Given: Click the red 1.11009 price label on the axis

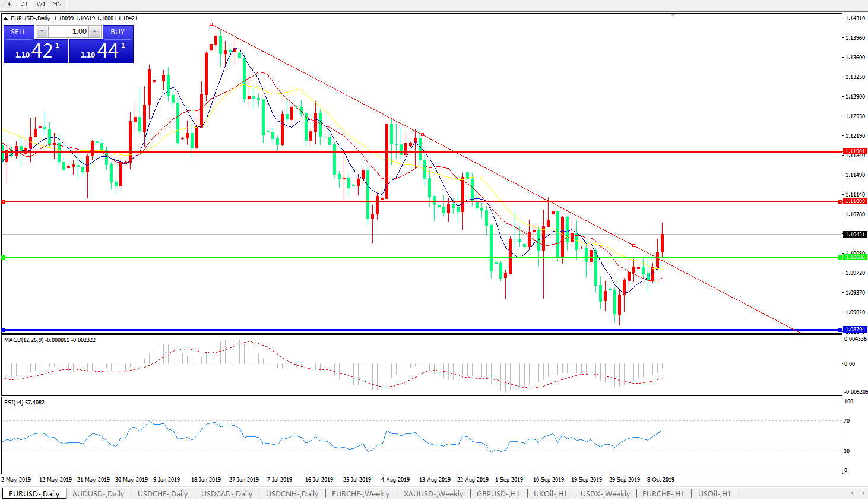Looking at the screenshot, I should click(855, 201).
